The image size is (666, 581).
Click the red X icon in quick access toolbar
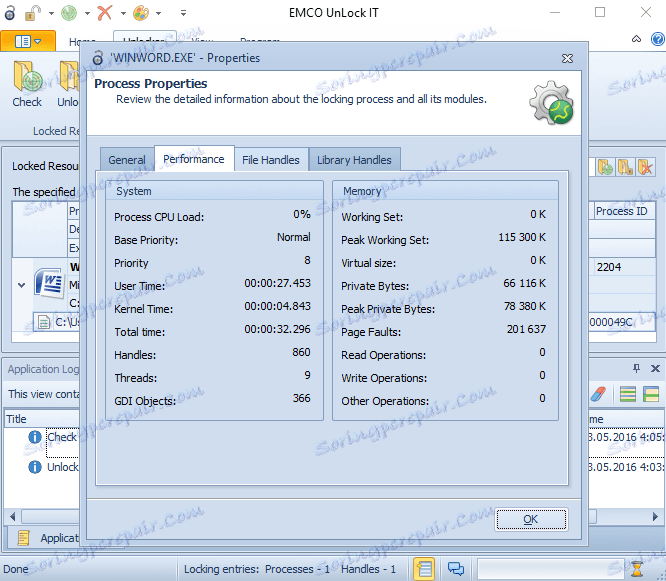tap(104, 13)
